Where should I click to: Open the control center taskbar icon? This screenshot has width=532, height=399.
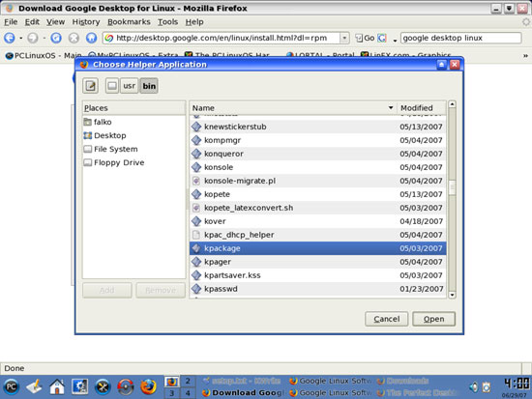pos(79,386)
